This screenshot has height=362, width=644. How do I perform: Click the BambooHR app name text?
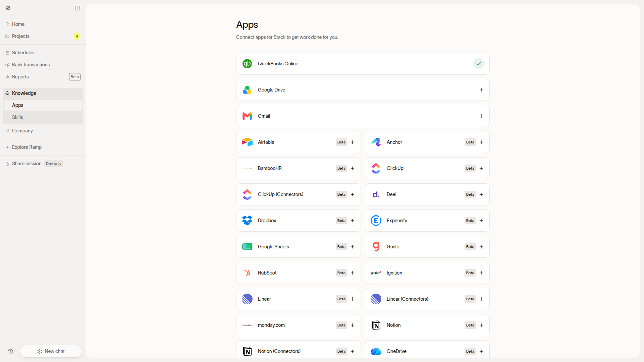click(270, 168)
